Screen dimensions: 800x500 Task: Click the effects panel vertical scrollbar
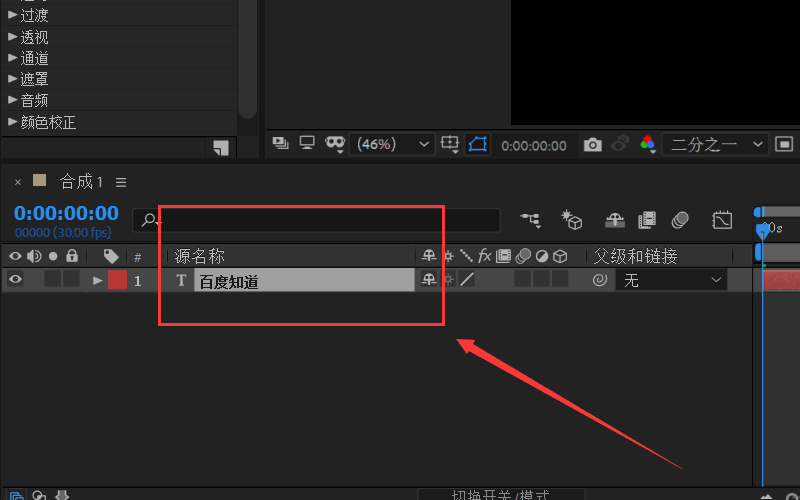(x=247, y=59)
